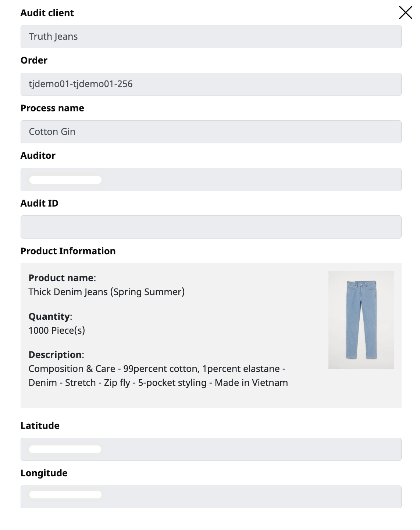Click the Audit client label

click(47, 13)
